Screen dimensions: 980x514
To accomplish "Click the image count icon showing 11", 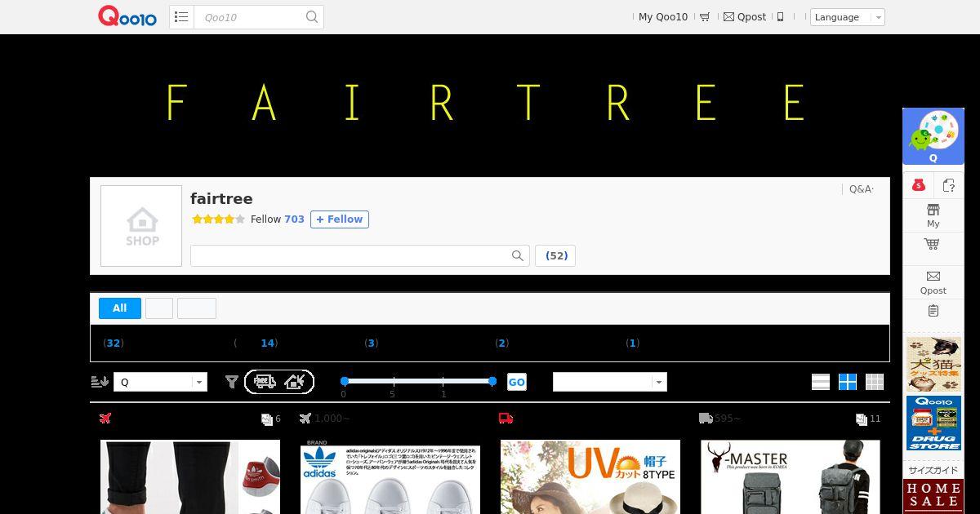I will pos(861,419).
